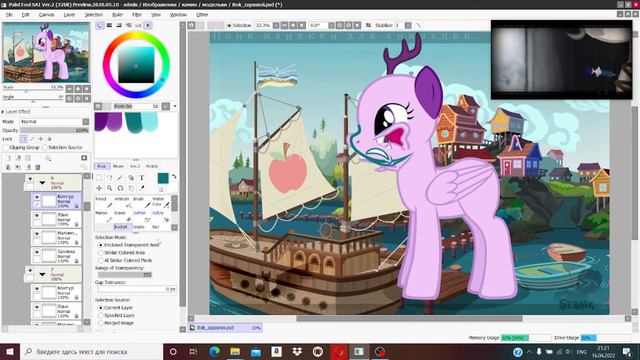Swap foreground and background colors
640x360 pixels.
click(174, 176)
